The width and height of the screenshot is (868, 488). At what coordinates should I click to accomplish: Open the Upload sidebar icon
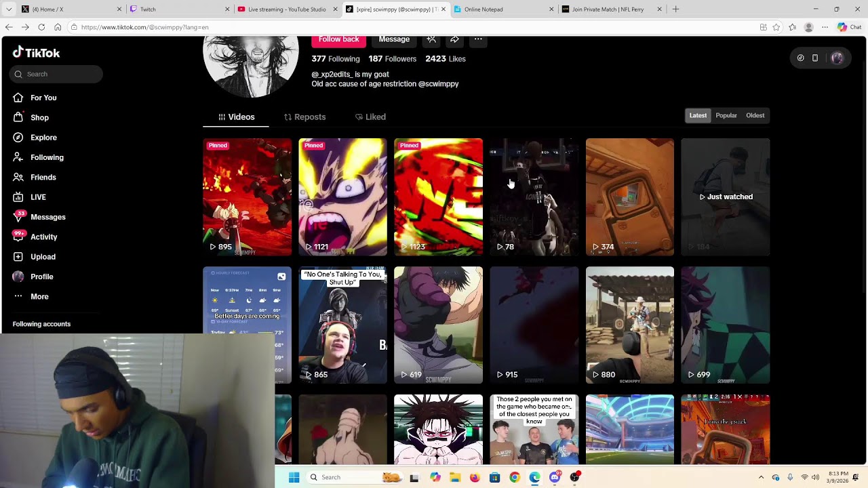tap(18, 257)
